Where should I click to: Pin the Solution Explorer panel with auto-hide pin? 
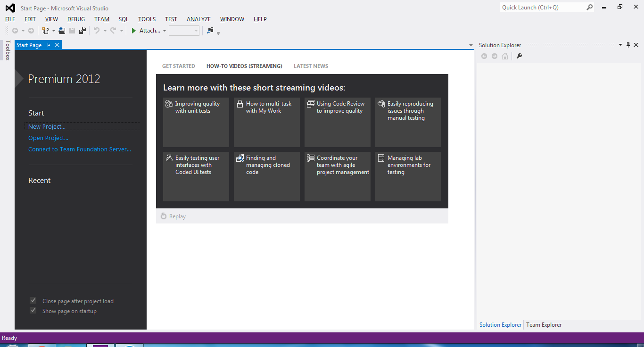[628, 45]
